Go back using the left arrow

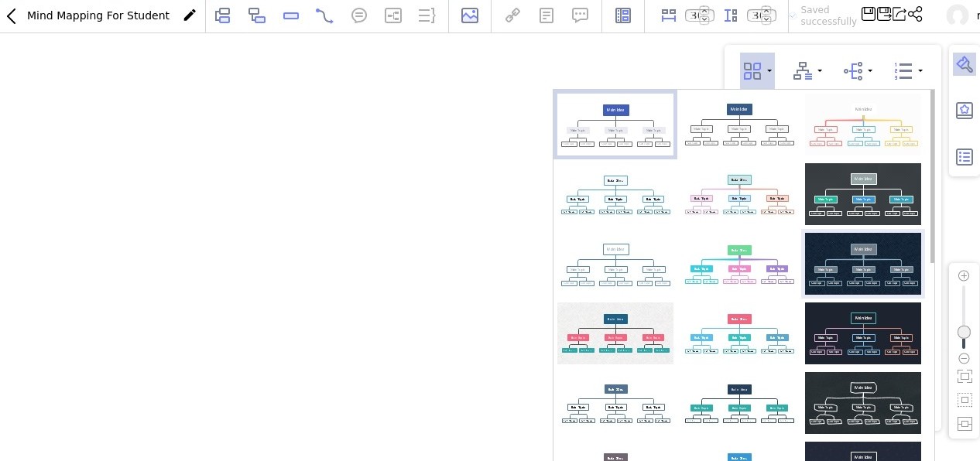tap(12, 16)
